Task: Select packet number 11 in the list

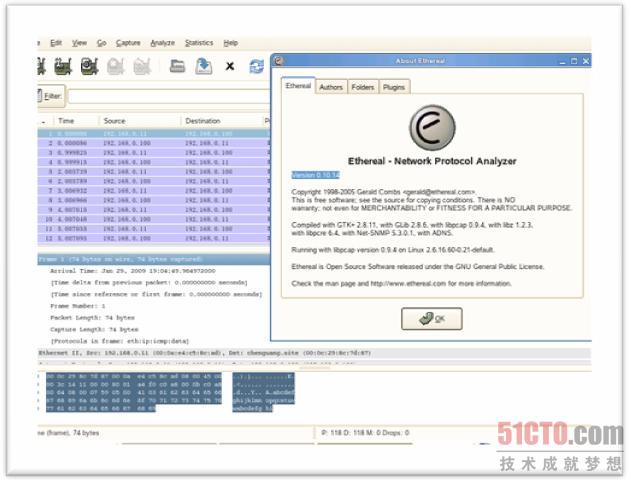Action: [154, 229]
